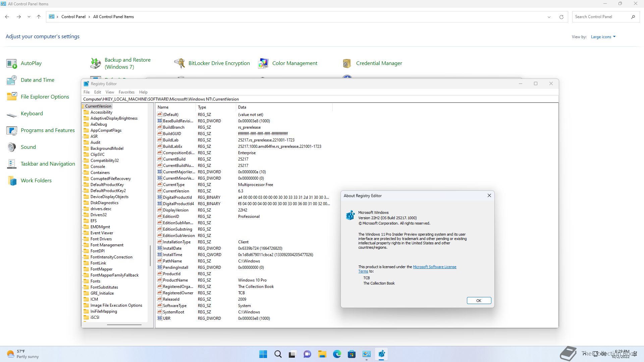Click Control Panel breadcrumb in address bar
This screenshot has width=644, height=362.
pyautogui.click(x=73, y=17)
